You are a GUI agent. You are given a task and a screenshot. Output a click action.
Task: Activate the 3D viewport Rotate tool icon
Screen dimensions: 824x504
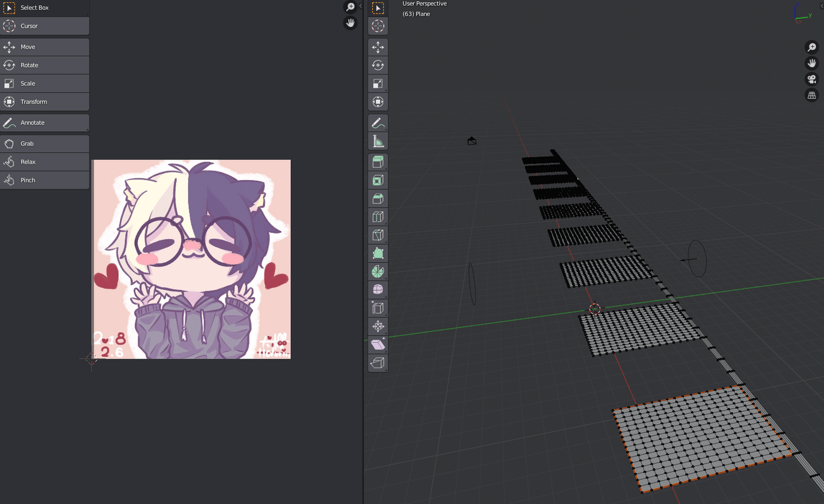point(378,65)
